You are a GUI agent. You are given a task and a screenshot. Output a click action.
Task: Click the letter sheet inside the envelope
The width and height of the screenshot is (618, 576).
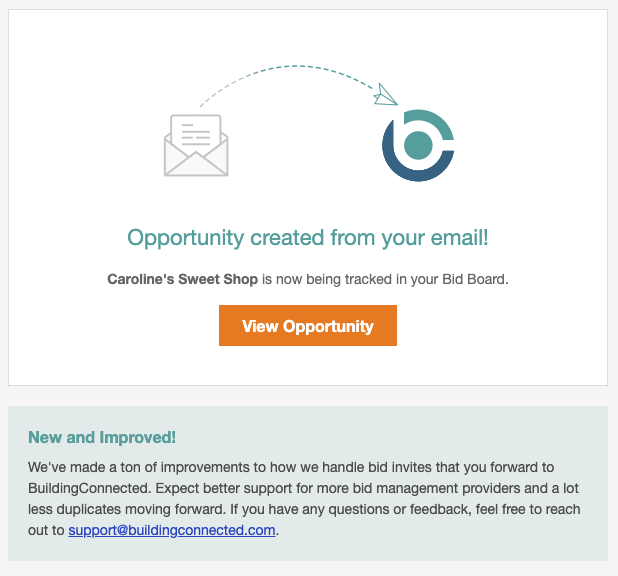(196, 130)
